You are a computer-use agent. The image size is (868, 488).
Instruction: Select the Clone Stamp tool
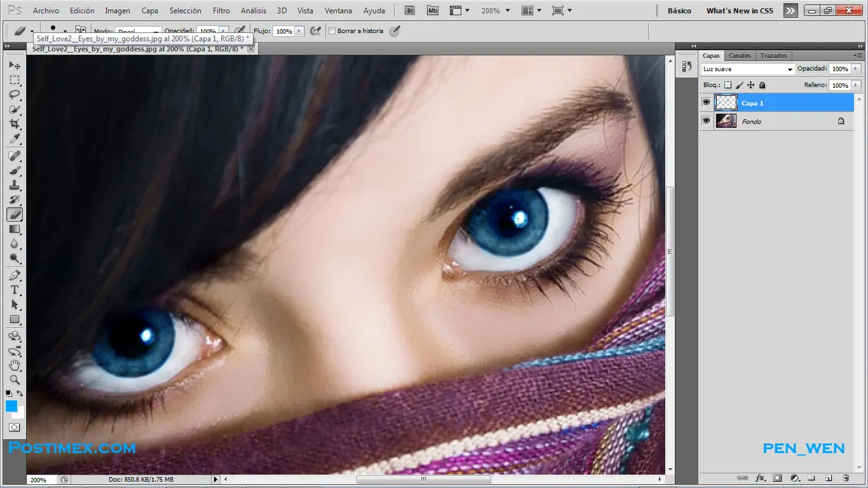point(15,186)
